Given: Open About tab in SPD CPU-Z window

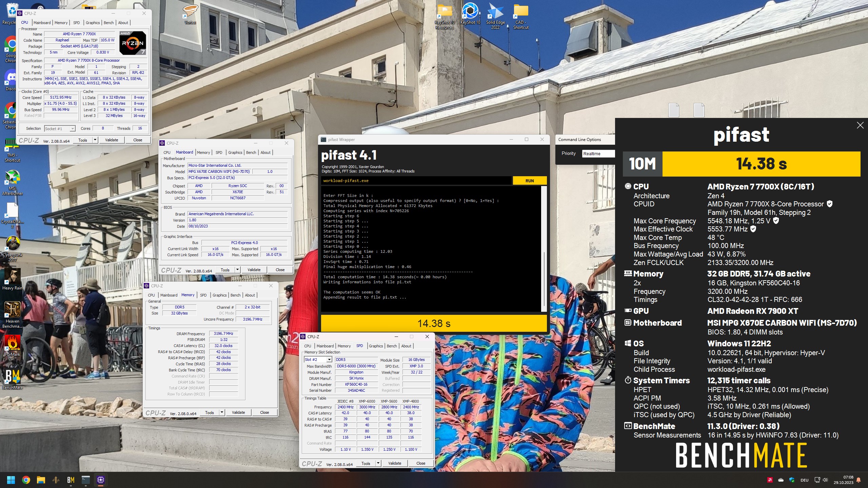Looking at the screenshot, I should [x=406, y=346].
